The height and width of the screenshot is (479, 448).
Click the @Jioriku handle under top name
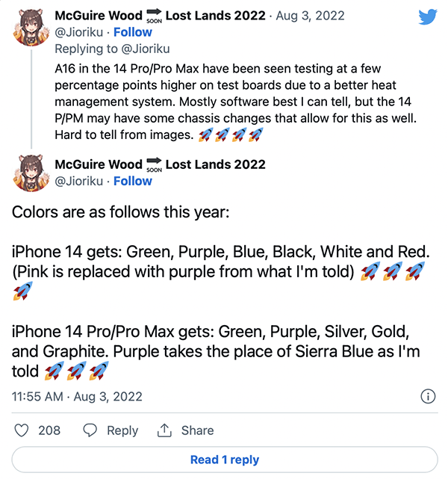(x=78, y=32)
